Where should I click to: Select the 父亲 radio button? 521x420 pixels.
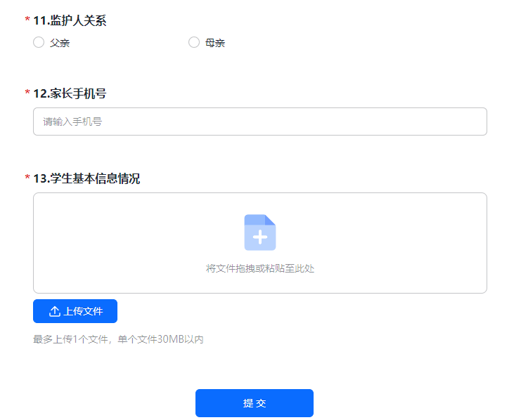coord(39,43)
